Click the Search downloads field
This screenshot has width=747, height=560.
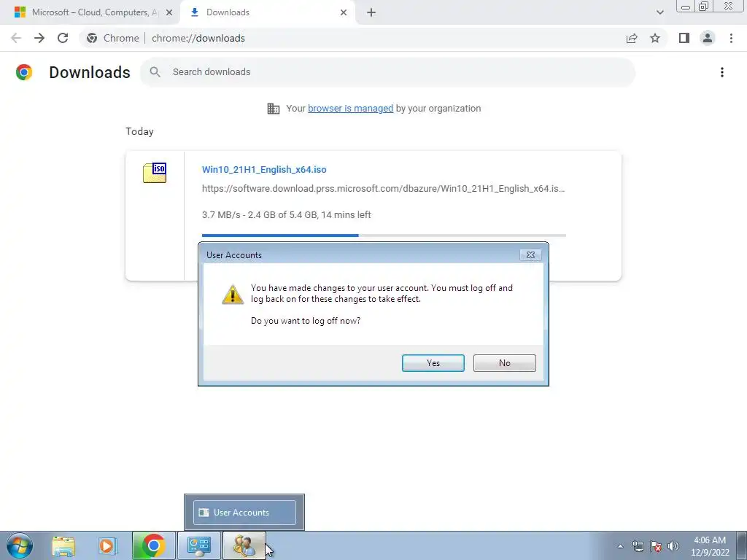(x=388, y=72)
